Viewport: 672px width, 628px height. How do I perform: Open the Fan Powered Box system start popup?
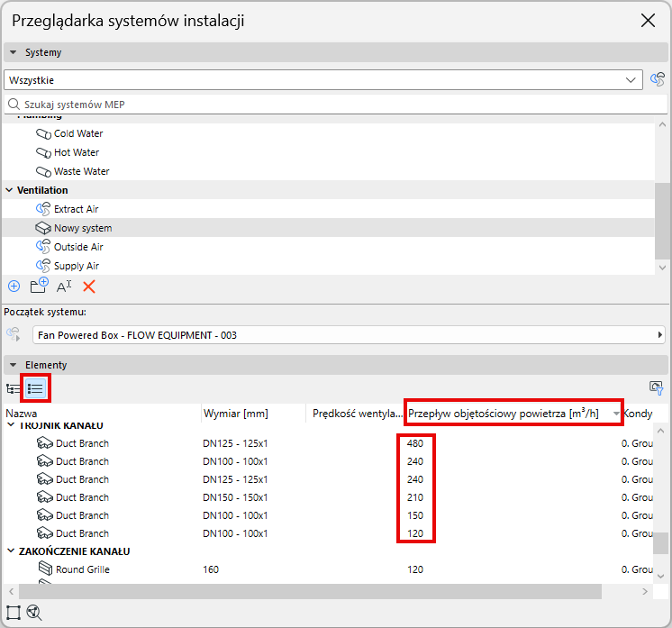pos(349,335)
